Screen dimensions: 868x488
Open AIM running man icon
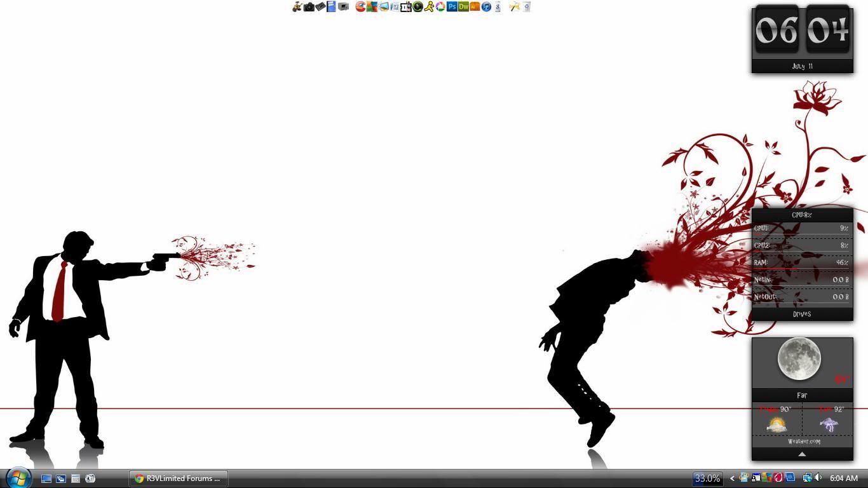[x=429, y=7]
